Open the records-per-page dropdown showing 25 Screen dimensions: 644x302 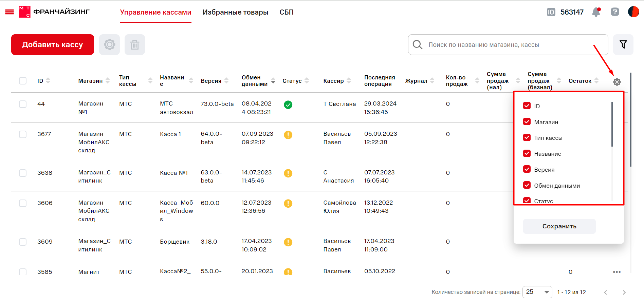point(537,292)
